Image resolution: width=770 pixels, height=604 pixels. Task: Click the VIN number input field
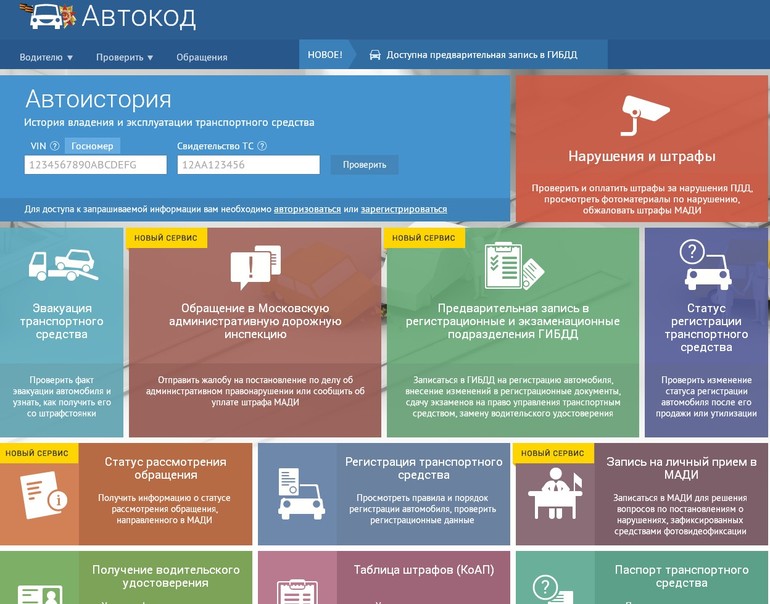96,165
